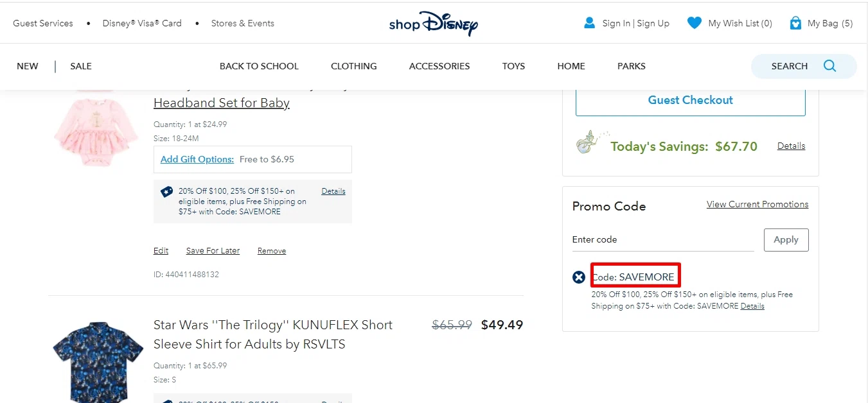The width and height of the screenshot is (868, 403).
Task: Open the HOME menu
Action: 571,66
